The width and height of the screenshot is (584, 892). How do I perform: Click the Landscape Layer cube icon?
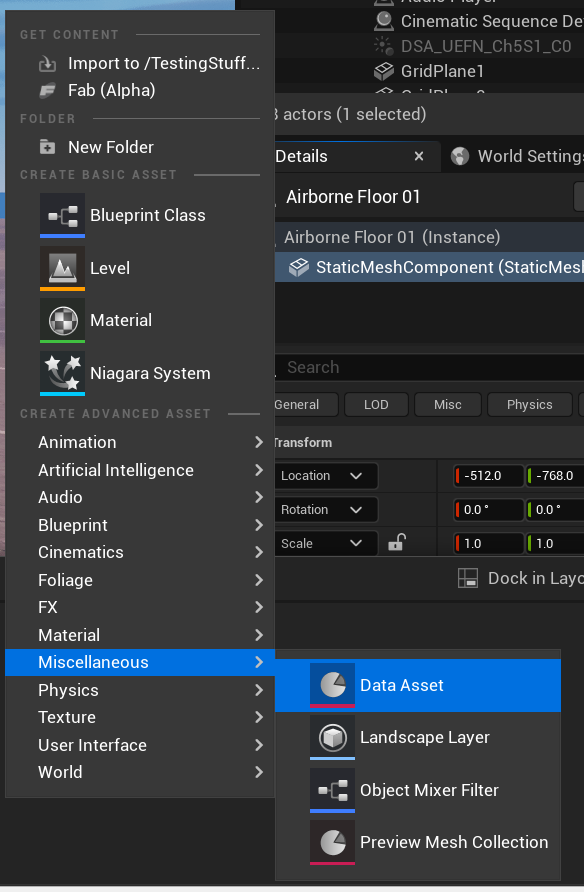(x=333, y=738)
